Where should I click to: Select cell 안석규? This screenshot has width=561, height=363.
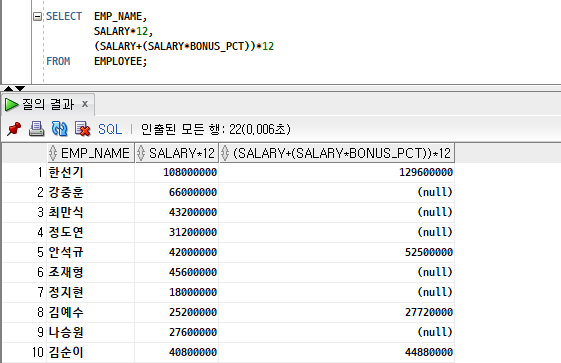point(91,252)
